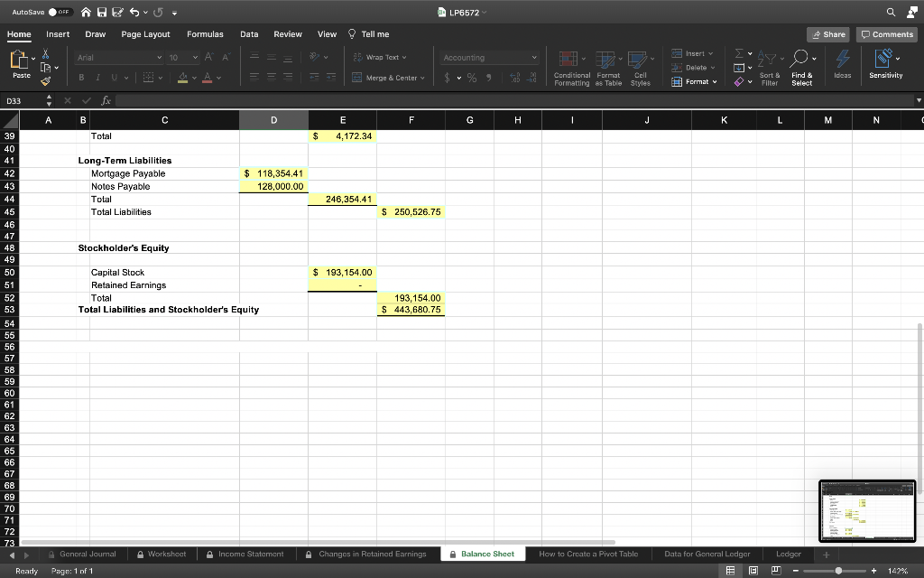Image resolution: width=924 pixels, height=578 pixels.
Task: Click the Share button
Action: pyautogui.click(x=827, y=33)
